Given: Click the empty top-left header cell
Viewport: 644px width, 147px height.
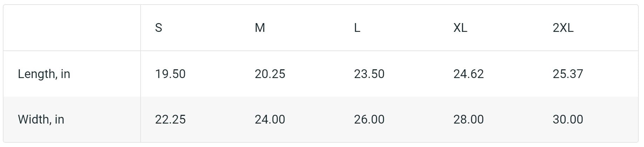Looking at the screenshot, I should [x=72, y=28].
